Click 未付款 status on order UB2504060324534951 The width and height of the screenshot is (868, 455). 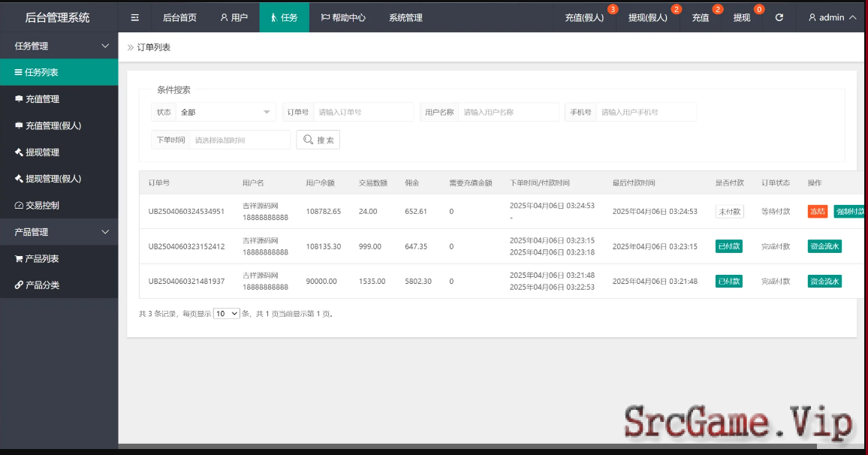[x=729, y=212]
